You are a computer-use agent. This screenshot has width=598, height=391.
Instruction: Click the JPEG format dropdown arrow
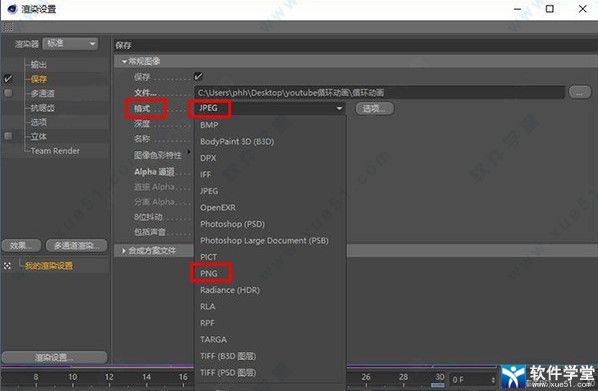339,109
